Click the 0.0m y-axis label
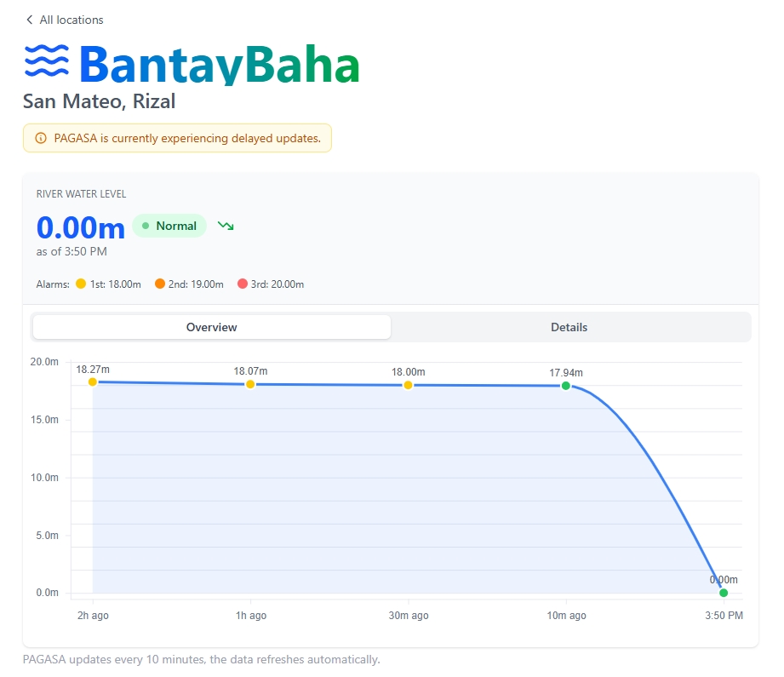Viewport: 784px width, 677px height. [x=47, y=593]
